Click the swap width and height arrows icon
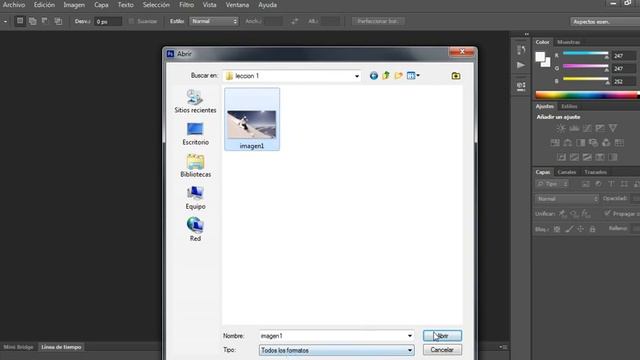 tap(295, 21)
